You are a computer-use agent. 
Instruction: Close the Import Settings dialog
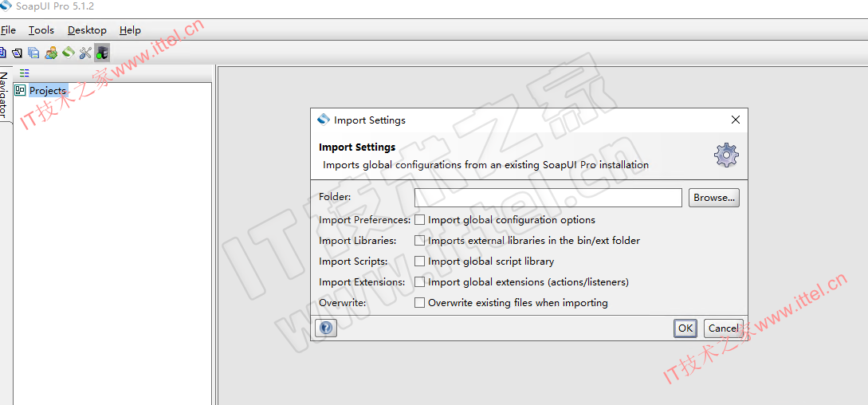click(x=736, y=120)
